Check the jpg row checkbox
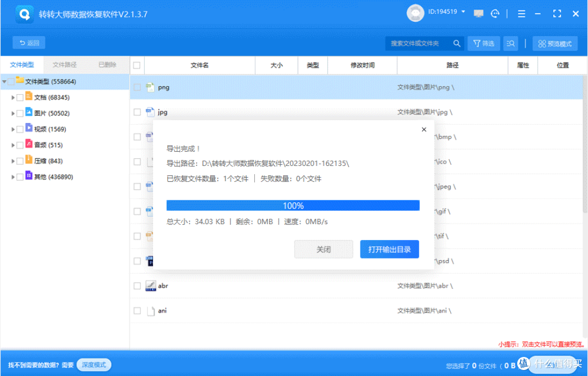This screenshot has width=588, height=376. (137, 112)
